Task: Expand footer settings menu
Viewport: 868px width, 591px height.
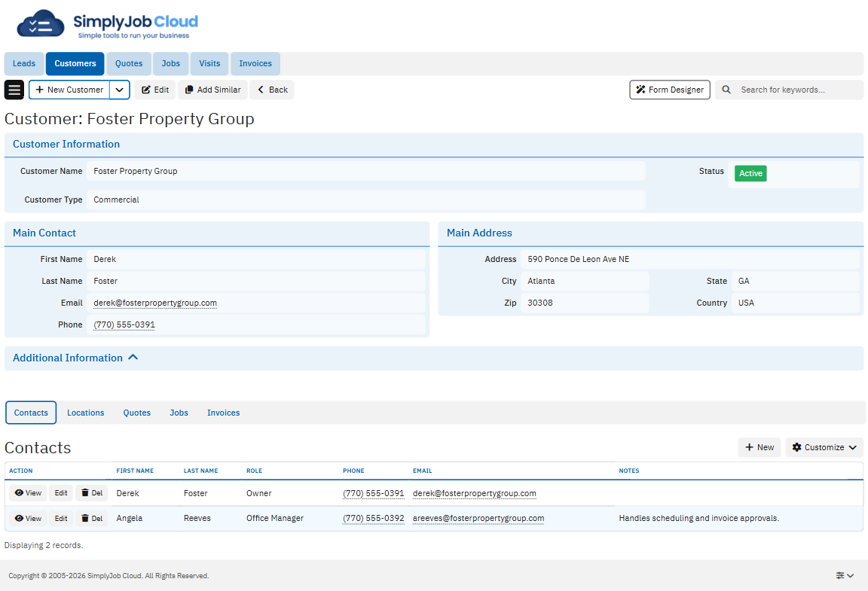Action: tap(845, 575)
